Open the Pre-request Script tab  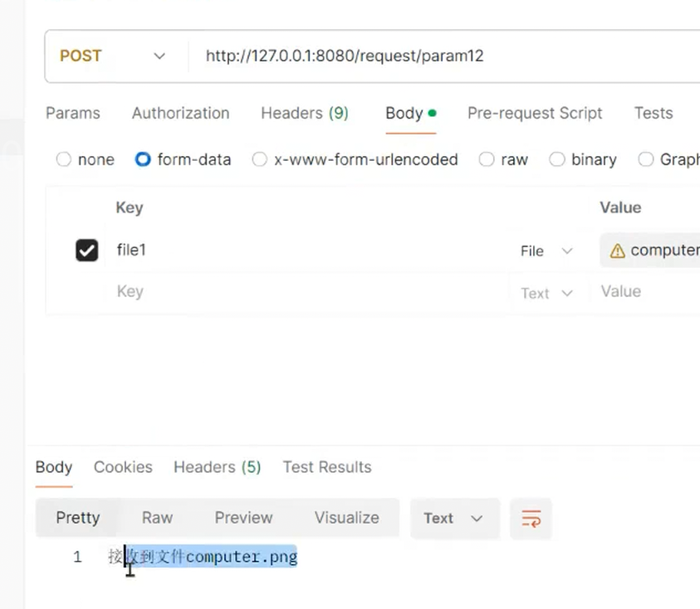click(x=535, y=114)
